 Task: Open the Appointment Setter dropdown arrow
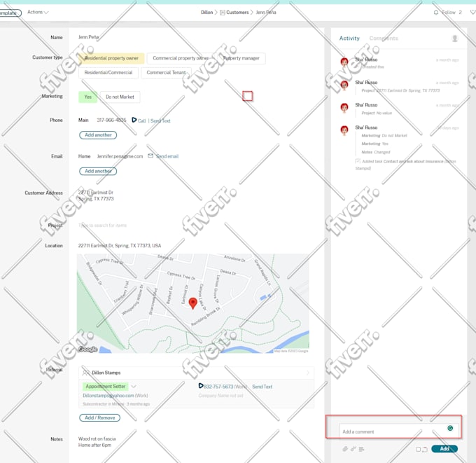[x=134, y=387]
